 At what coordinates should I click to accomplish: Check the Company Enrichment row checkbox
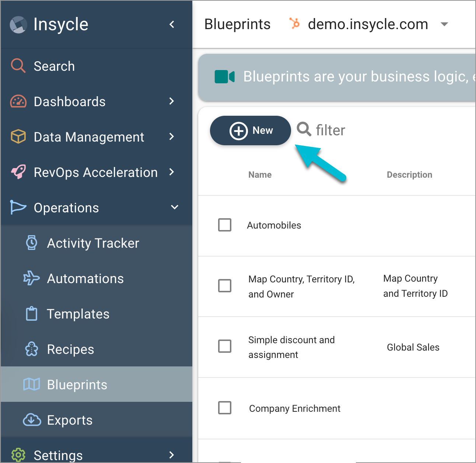click(225, 408)
